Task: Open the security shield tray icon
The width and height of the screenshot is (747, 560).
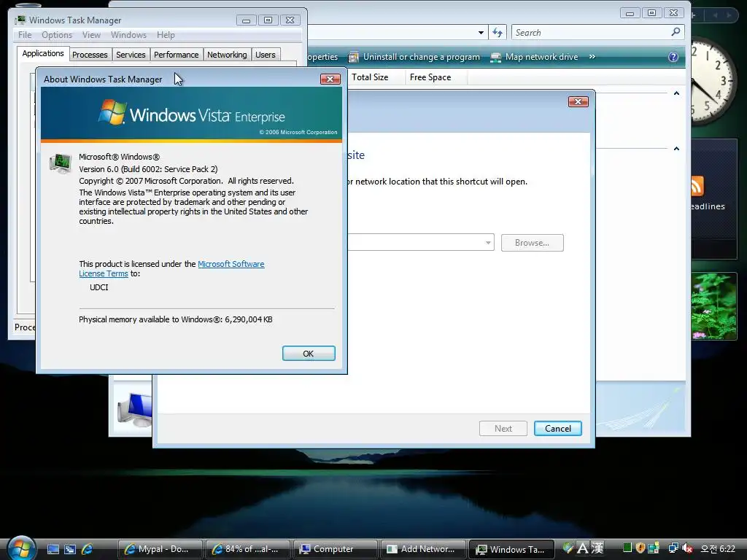Action: pos(640,548)
